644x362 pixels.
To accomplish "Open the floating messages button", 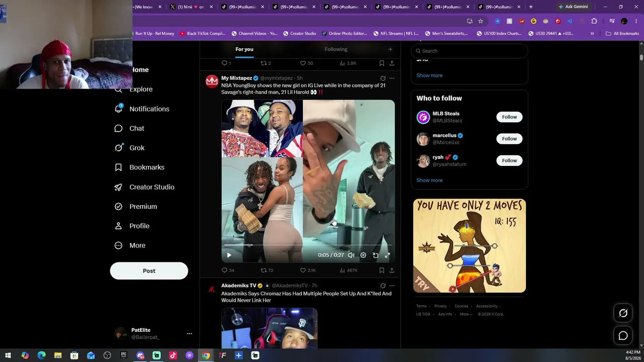I will point(623,336).
